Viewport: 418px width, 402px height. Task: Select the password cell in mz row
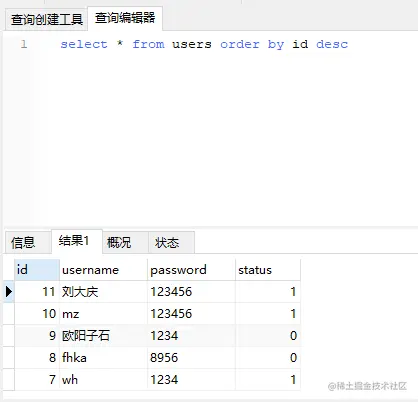click(x=191, y=314)
